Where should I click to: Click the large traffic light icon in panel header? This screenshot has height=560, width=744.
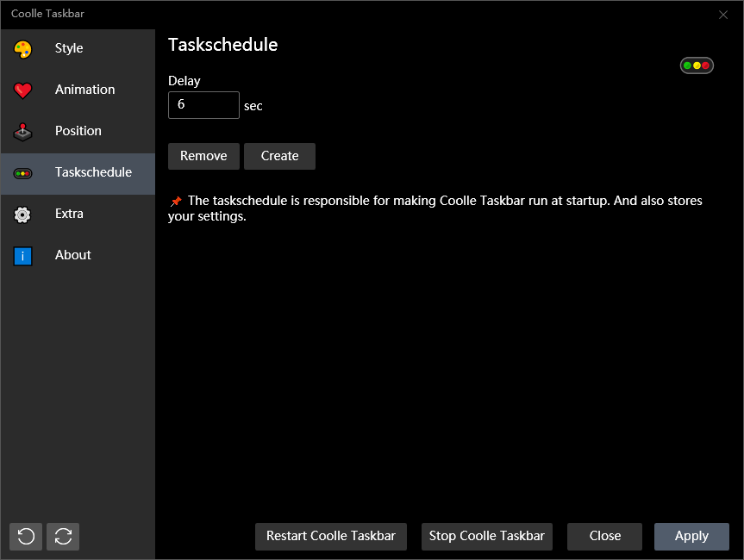pyautogui.click(x=696, y=65)
